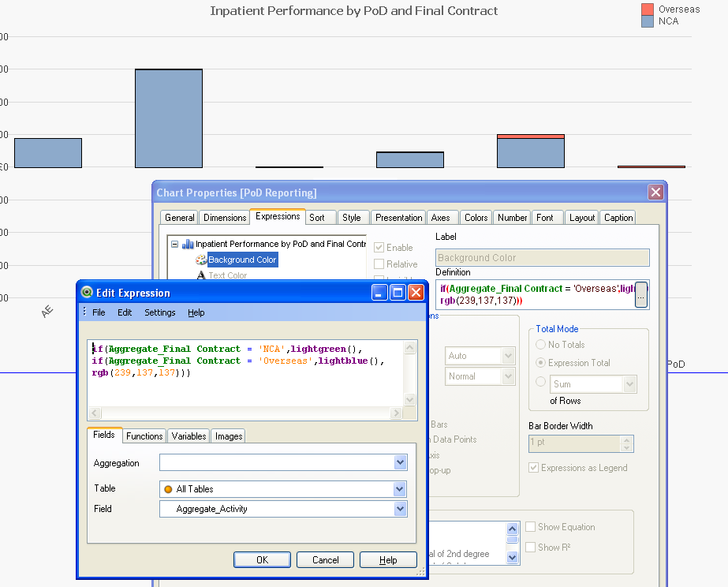Click the Overseas legend color swatch
The image size is (728, 587).
pyautogui.click(x=648, y=9)
